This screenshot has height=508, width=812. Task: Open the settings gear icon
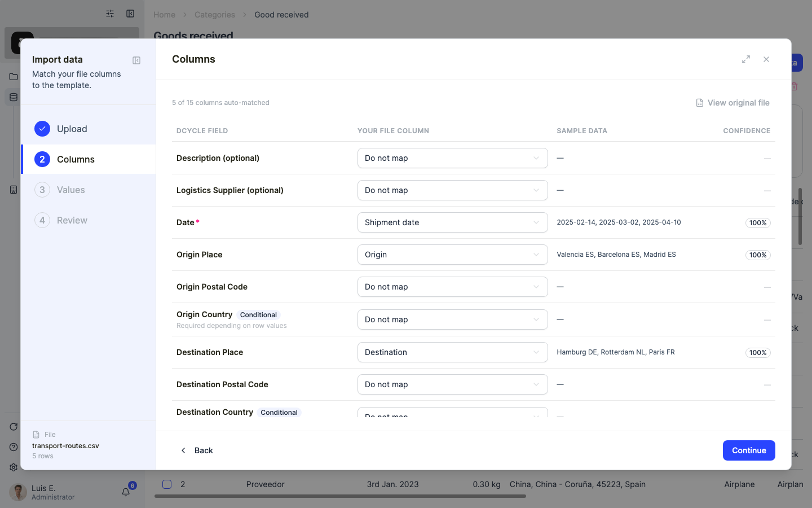pos(14,467)
